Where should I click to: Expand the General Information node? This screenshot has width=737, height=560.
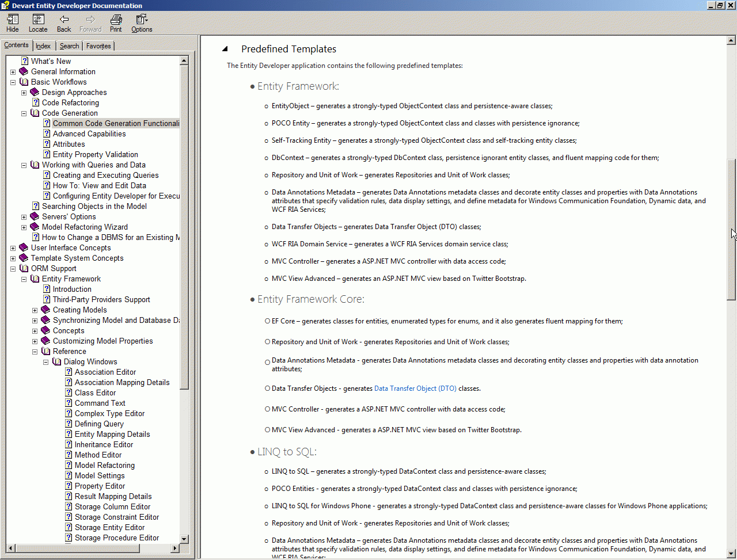click(x=13, y=72)
